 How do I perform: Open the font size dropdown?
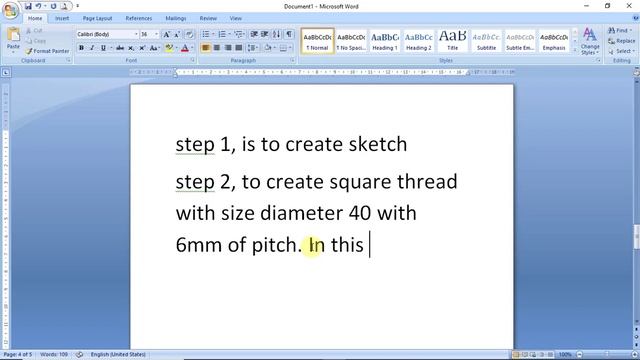coord(157,35)
